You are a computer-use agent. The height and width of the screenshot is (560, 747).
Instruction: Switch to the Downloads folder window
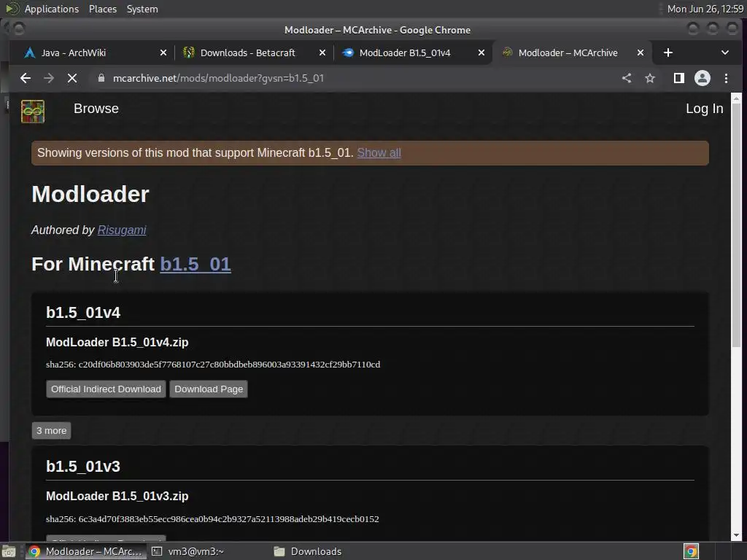point(309,551)
